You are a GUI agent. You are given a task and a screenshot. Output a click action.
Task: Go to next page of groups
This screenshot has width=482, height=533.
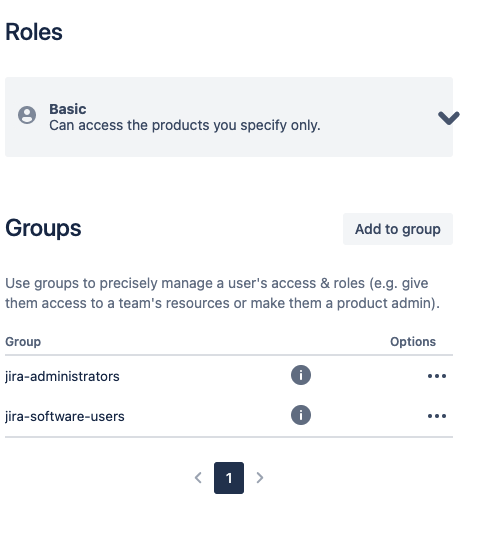259,478
